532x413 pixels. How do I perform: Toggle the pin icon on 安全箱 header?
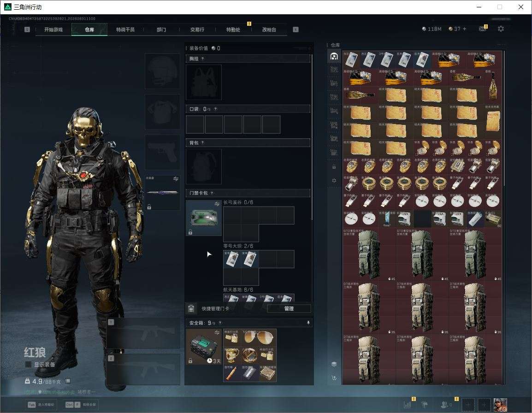point(308,323)
